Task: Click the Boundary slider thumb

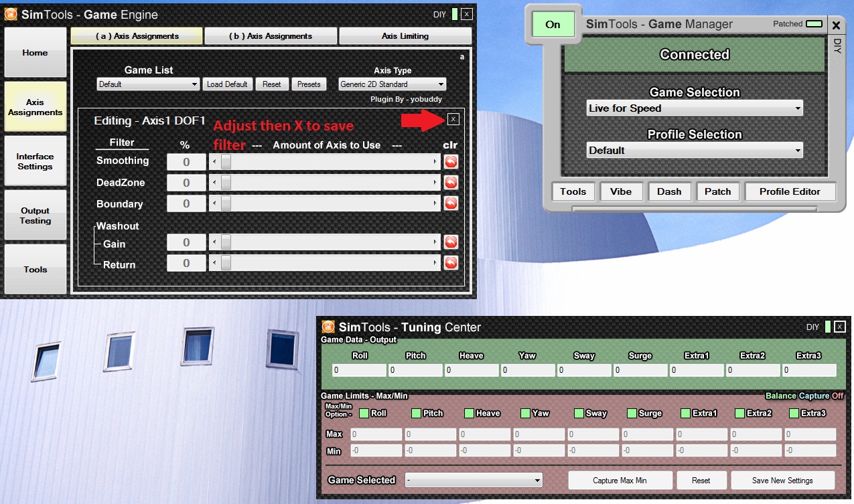Action: 226,203
